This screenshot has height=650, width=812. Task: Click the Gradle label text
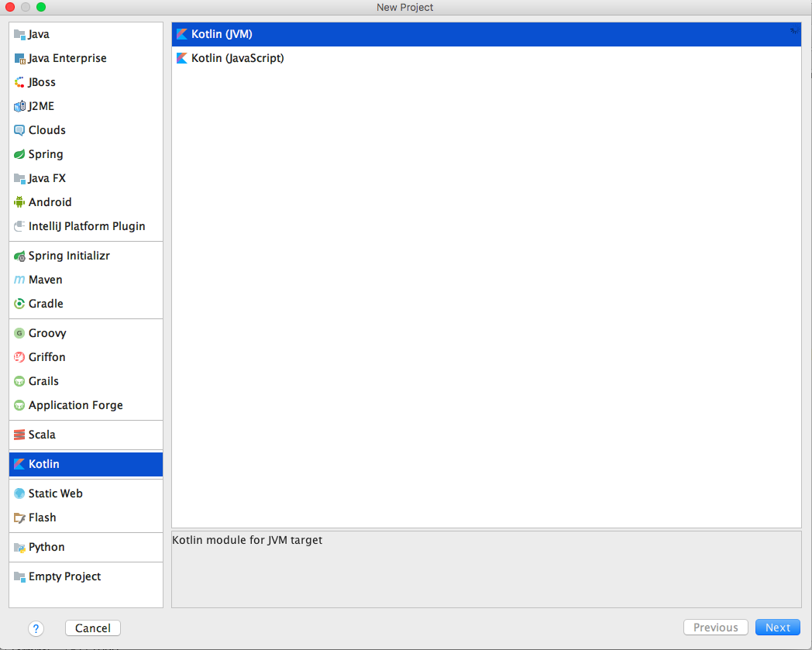click(x=46, y=304)
